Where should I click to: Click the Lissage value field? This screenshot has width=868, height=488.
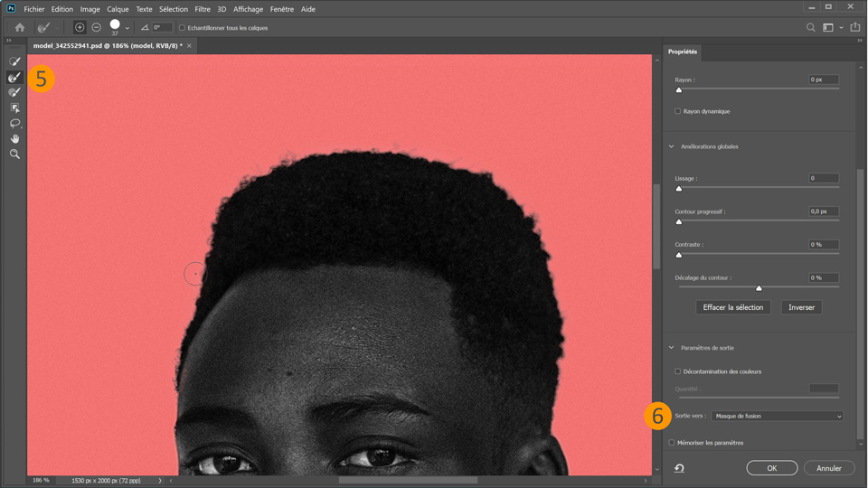pos(824,178)
